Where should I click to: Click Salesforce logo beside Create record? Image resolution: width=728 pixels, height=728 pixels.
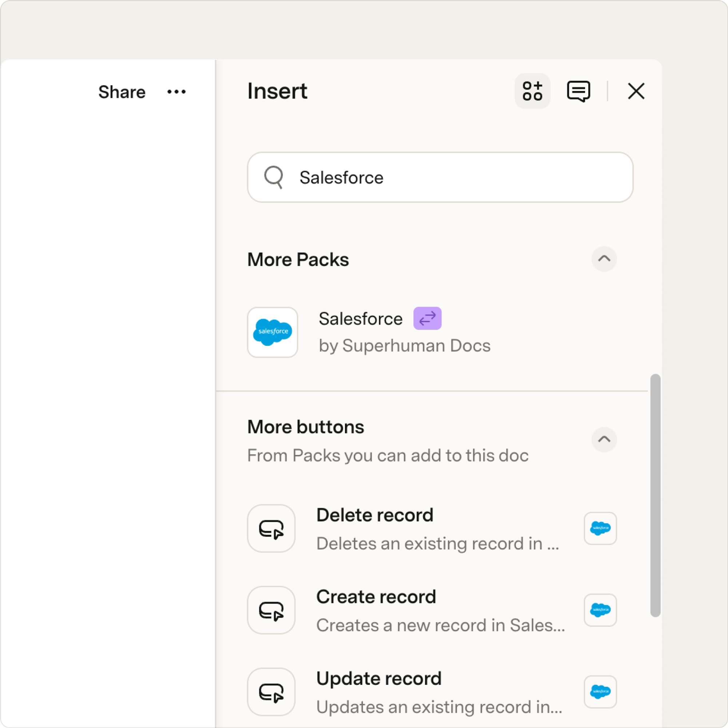tap(600, 610)
